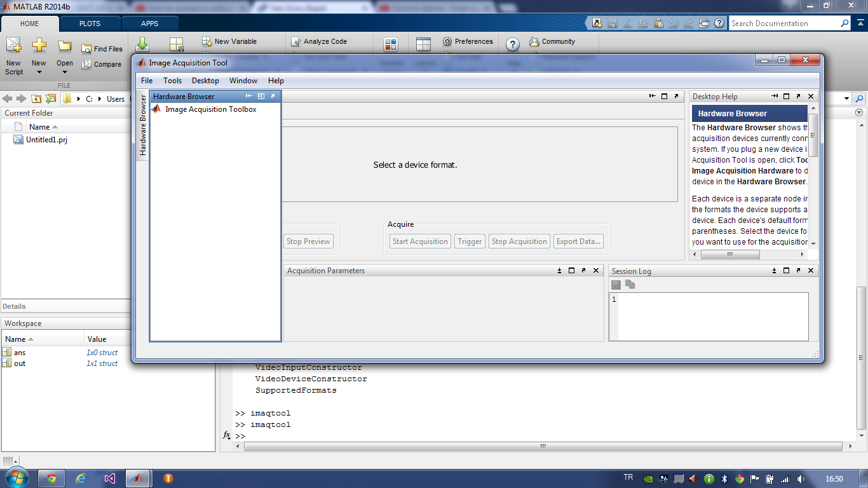868x488 pixels.
Task: Click the Trigger button
Action: point(470,241)
